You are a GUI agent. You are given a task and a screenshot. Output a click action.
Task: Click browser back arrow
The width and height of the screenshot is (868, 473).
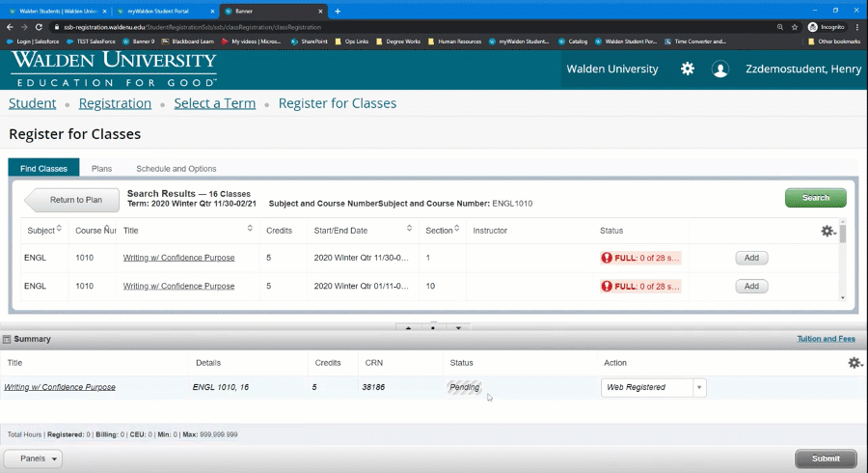point(10,27)
